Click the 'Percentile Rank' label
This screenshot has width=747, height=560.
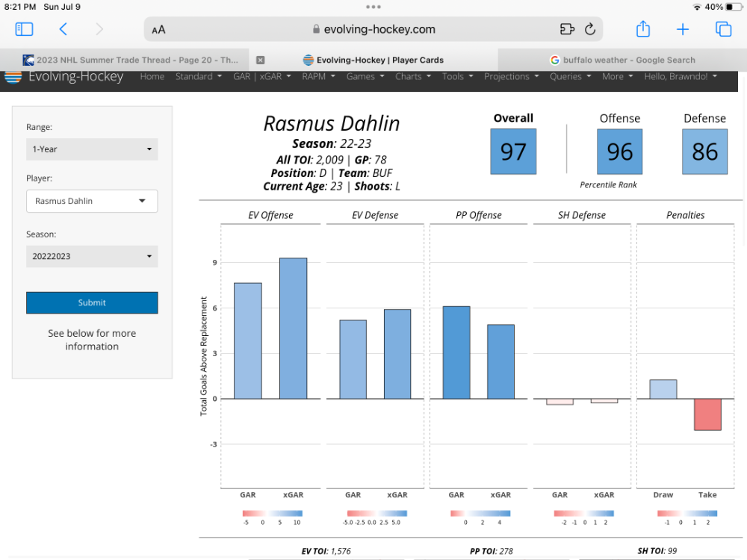tap(608, 184)
